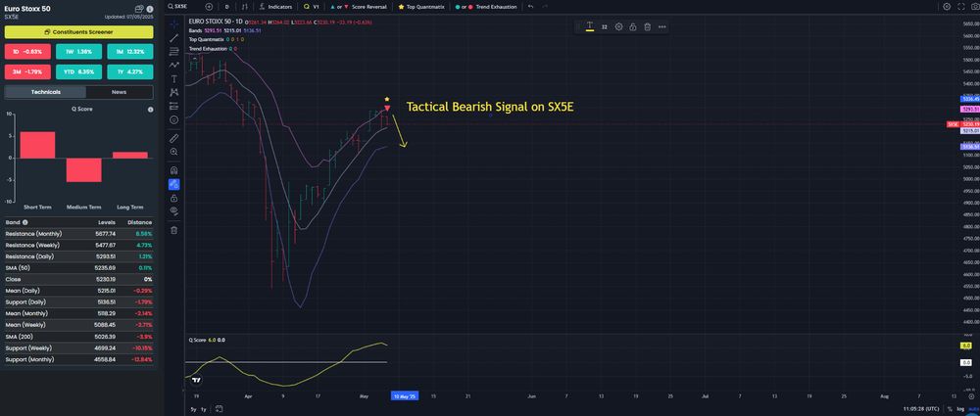The width and height of the screenshot is (980, 416).
Task: Select the crosshair cursor tool
Action: point(173,24)
